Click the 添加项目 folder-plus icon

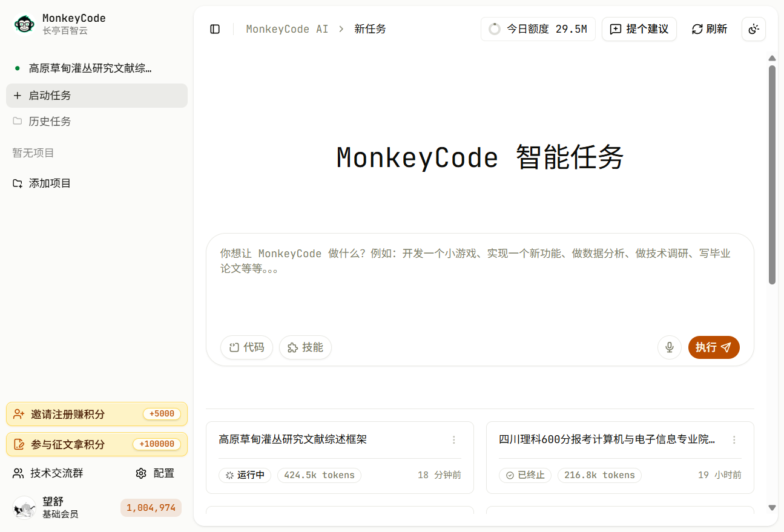[18, 183]
